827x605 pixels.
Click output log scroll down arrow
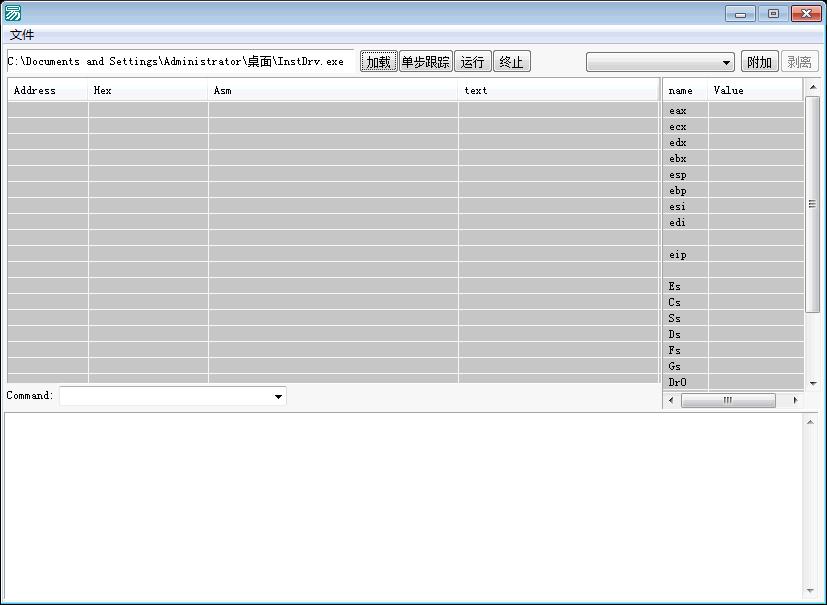[x=810, y=591]
